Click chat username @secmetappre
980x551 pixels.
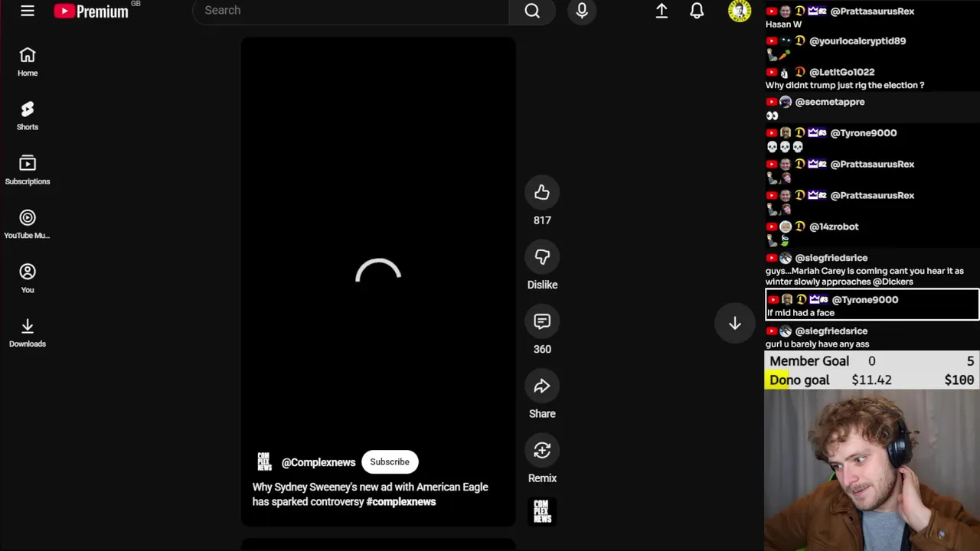pos(830,102)
